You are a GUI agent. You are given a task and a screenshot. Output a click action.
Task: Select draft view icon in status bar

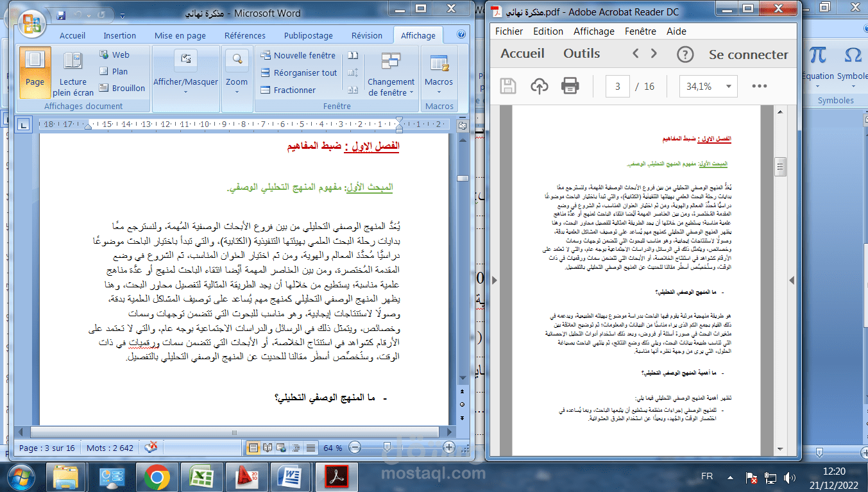point(311,447)
